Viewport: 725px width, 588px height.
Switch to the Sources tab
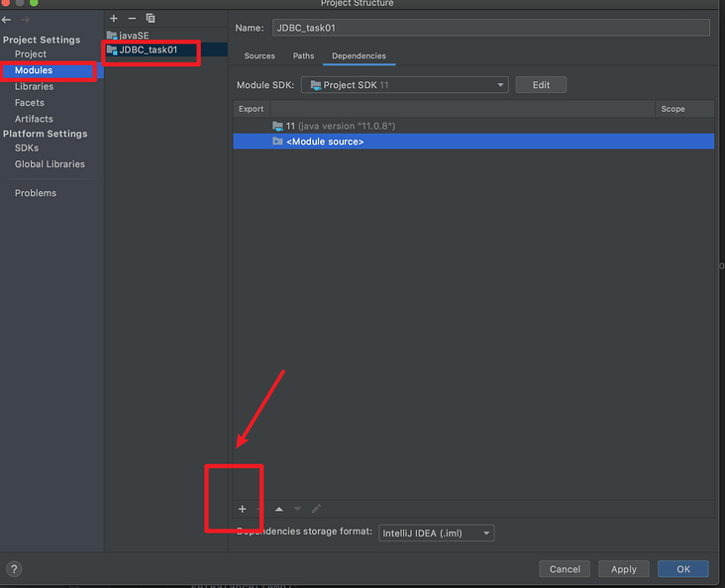pyautogui.click(x=259, y=56)
